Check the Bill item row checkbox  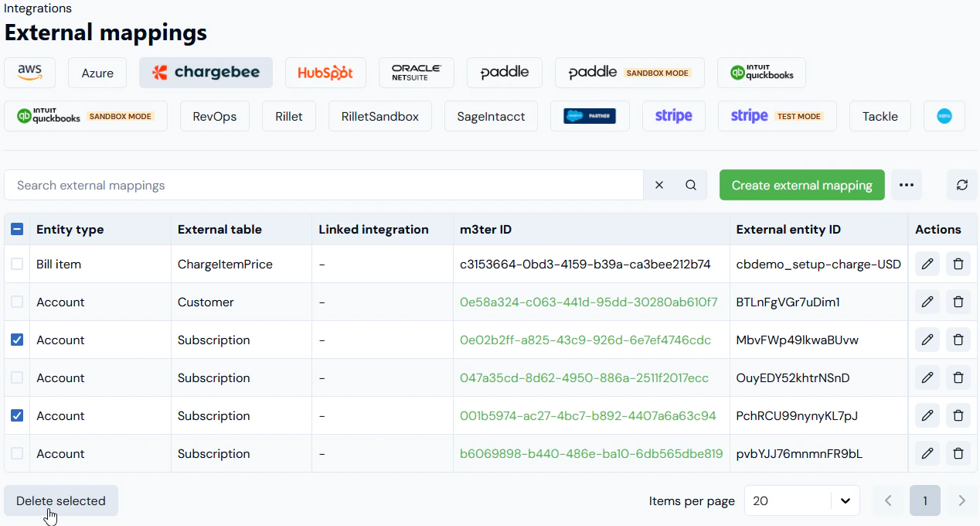(x=17, y=264)
